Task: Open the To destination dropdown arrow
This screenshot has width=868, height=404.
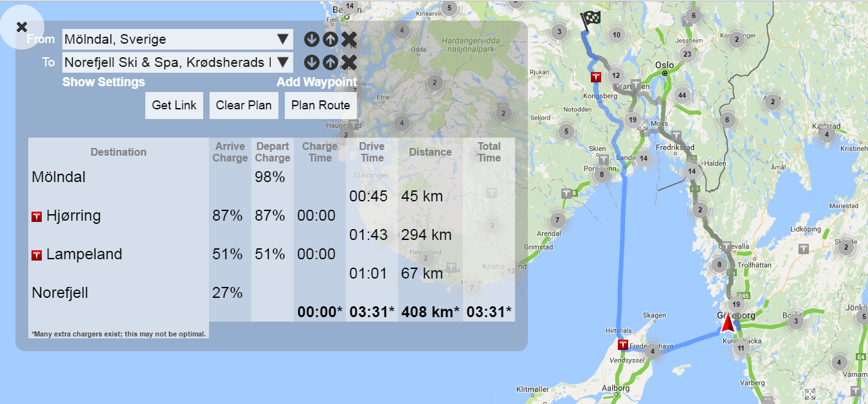Action: pos(282,62)
